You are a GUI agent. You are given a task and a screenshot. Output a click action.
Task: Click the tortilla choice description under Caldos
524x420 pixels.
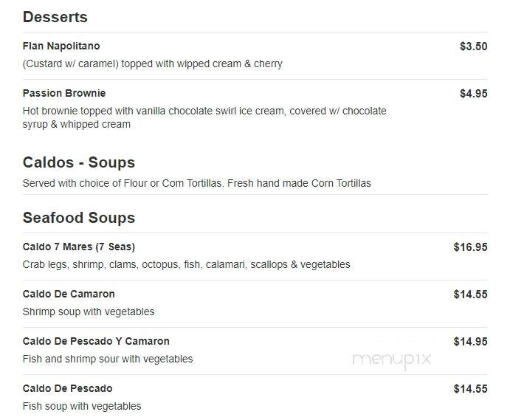coord(197,183)
